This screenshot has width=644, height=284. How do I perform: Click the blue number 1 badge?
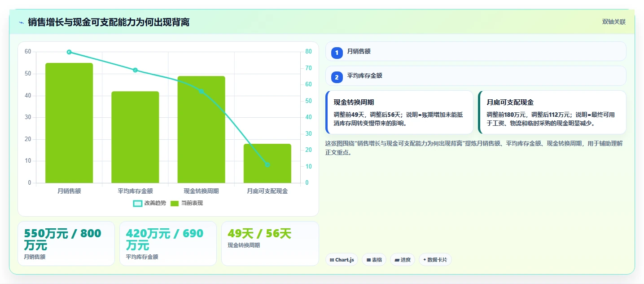[337, 53]
